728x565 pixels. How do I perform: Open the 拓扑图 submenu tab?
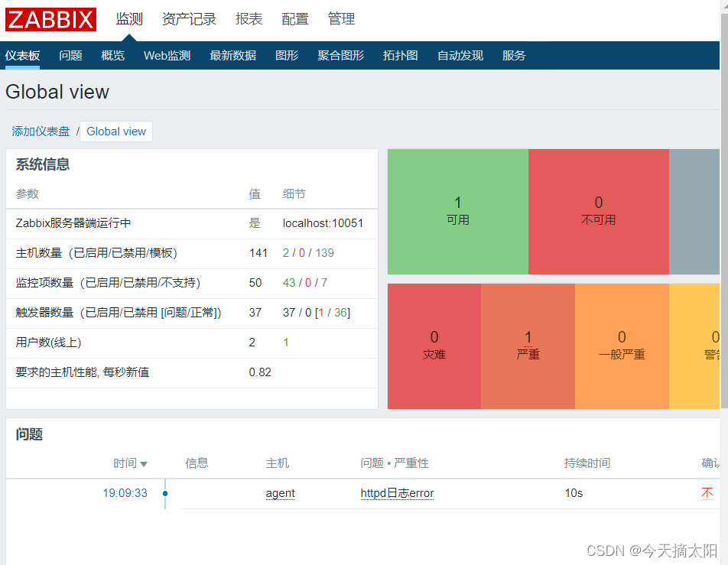point(400,56)
